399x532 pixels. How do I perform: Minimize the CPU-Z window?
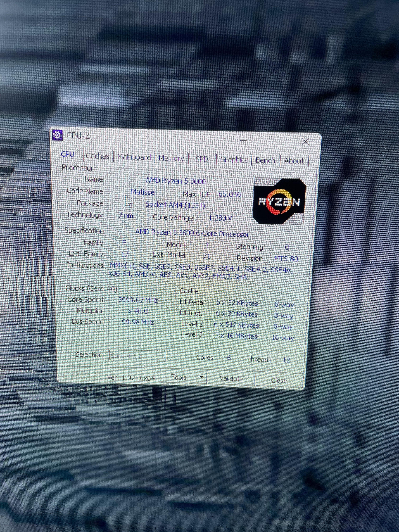click(x=243, y=141)
